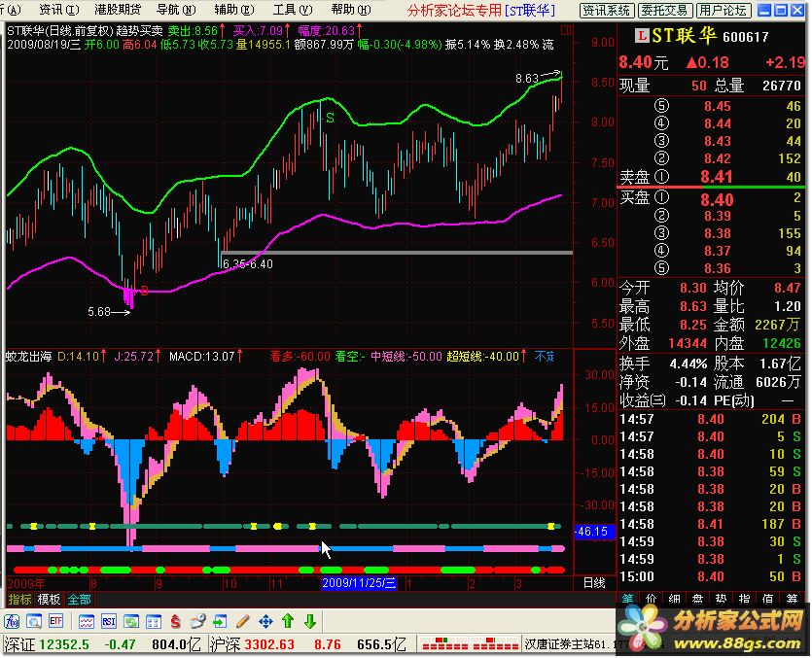Image resolution: width=812 pixels, height=658 pixels.
Task: Open the 工具 menu
Action: (293, 10)
